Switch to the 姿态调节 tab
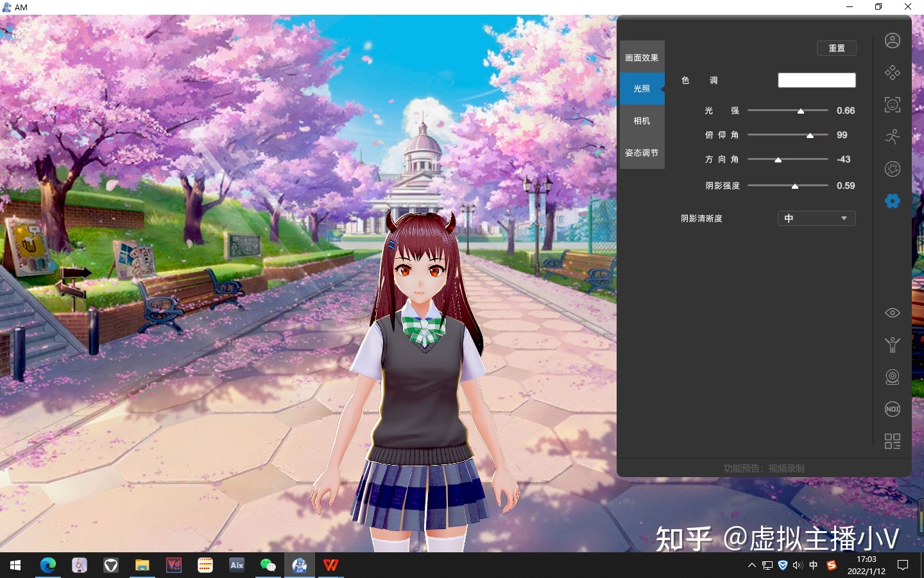This screenshot has height=578, width=924. (x=642, y=153)
